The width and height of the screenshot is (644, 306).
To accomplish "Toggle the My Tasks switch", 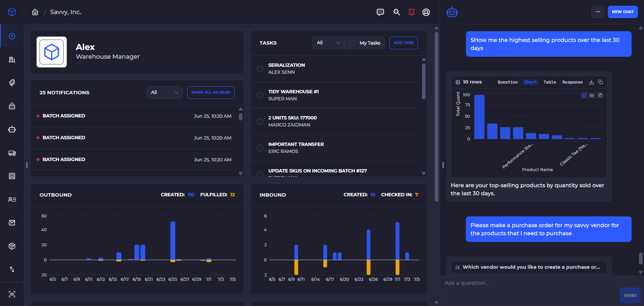I will point(352,43).
